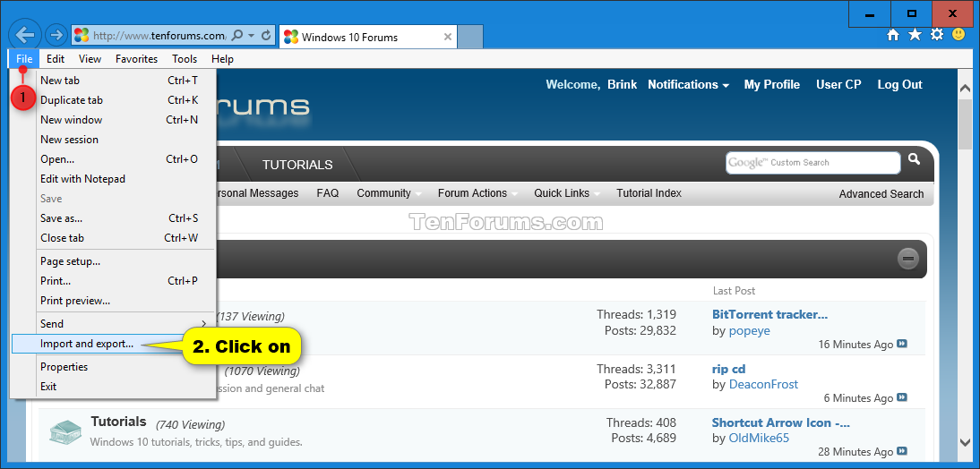Open Advanced Search link
This screenshot has height=469, width=980.
pyautogui.click(x=881, y=194)
